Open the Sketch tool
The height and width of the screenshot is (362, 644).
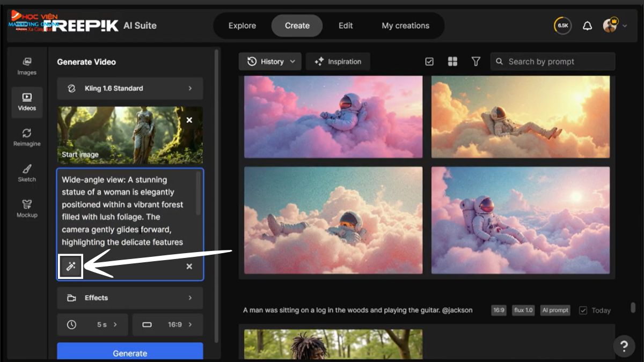(27, 173)
